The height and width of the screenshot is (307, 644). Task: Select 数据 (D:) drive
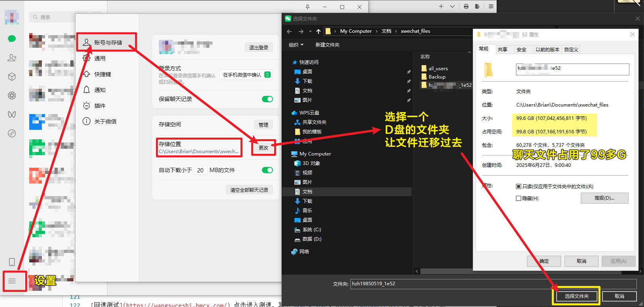tap(312, 239)
